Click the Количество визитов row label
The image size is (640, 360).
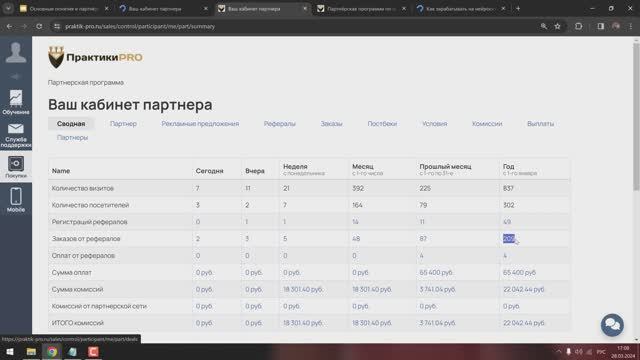tap(83, 188)
